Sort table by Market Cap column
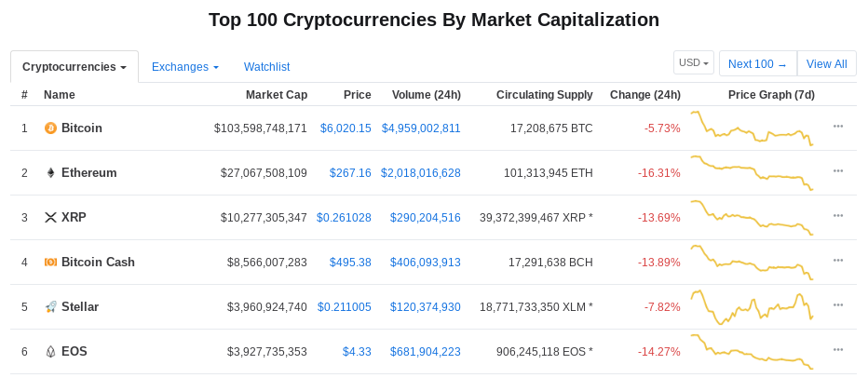Image resolution: width=868 pixels, height=378 pixels. pos(277,95)
